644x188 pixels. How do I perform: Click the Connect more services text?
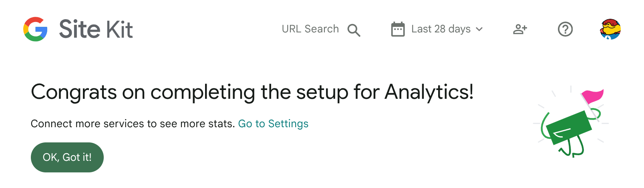click(133, 124)
